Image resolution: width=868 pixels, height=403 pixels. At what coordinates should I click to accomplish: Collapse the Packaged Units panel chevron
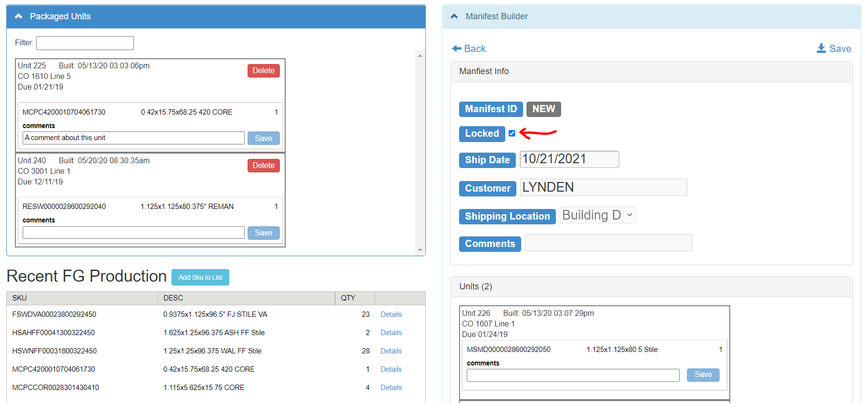pyautogui.click(x=19, y=16)
